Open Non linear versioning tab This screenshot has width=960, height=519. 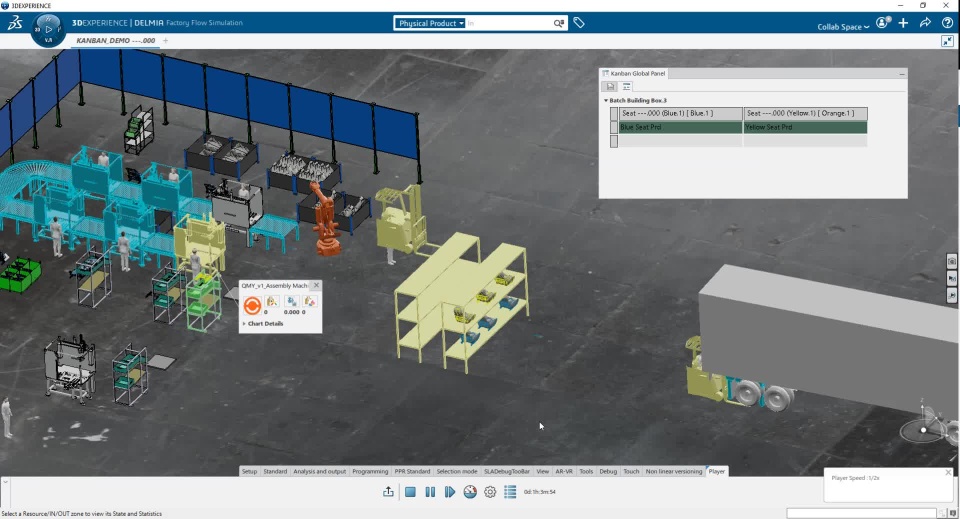coord(673,471)
